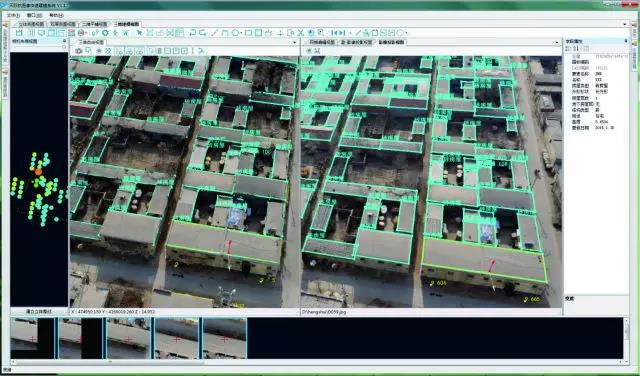Open the dropdown arrow at right image tab bar
This screenshot has width=640, height=376.
click(x=557, y=42)
